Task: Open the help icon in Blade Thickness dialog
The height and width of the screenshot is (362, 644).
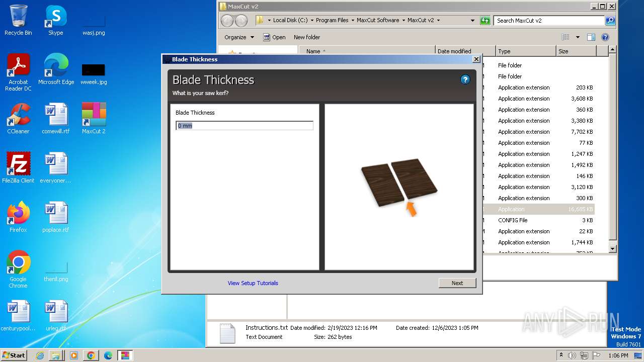Action: (x=465, y=79)
